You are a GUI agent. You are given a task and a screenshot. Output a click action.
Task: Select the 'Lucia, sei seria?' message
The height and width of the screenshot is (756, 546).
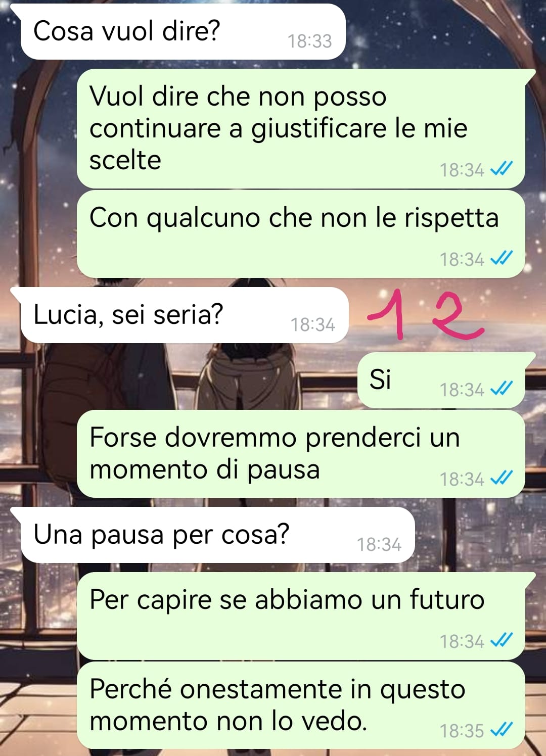point(184,315)
